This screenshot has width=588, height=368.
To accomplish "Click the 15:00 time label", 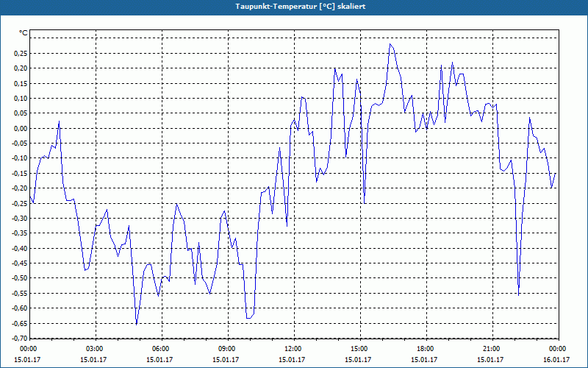I will 359,349.
